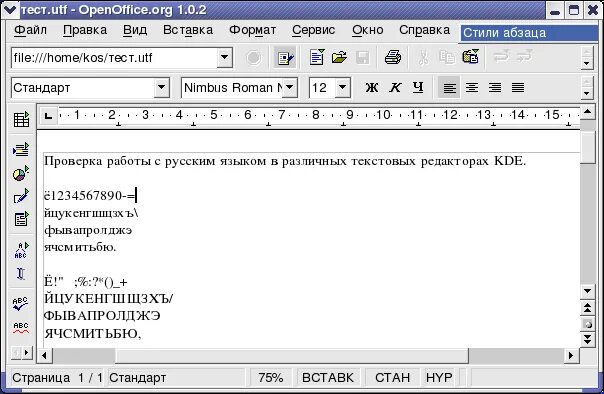Click the Стили абзаца tooltip label
This screenshot has height=394, width=604.
[528, 33]
